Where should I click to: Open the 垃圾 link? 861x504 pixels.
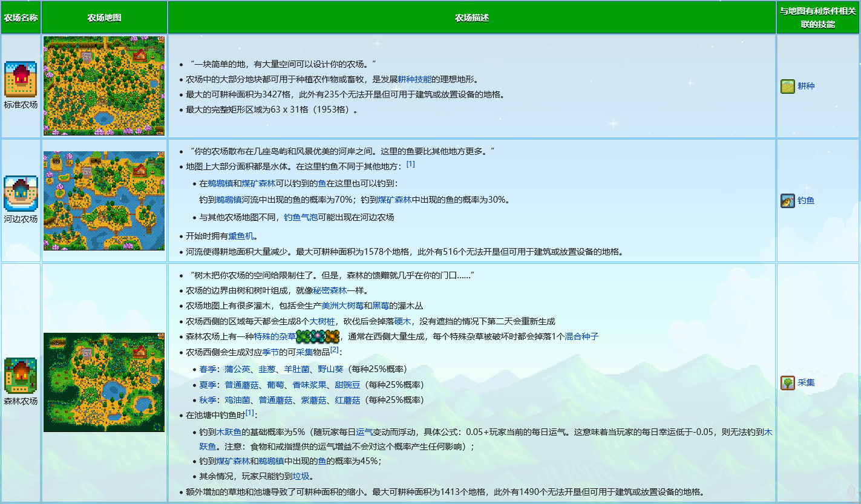pos(301,476)
